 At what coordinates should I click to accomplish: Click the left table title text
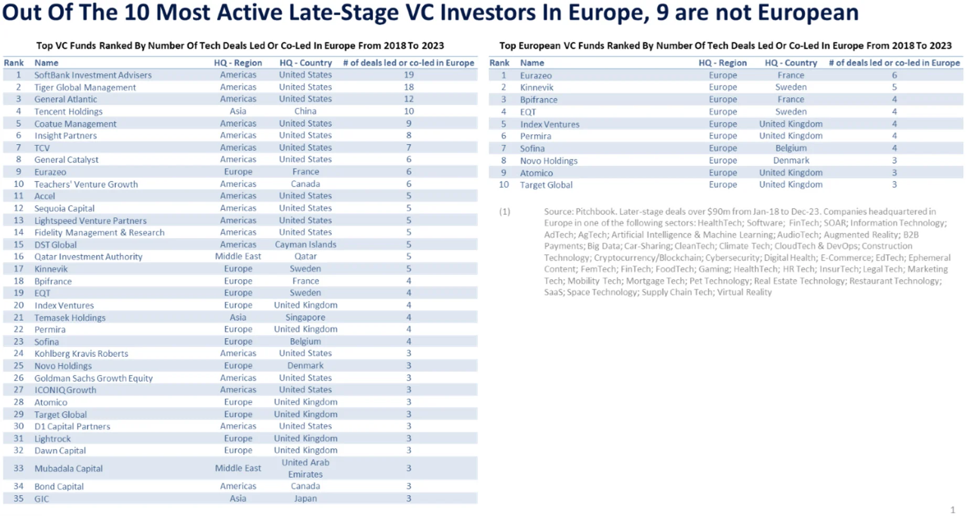[240, 46]
